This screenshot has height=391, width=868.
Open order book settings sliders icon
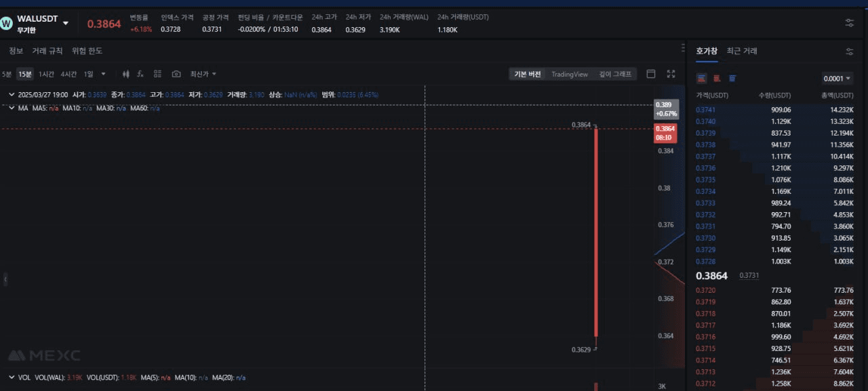[x=850, y=52]
